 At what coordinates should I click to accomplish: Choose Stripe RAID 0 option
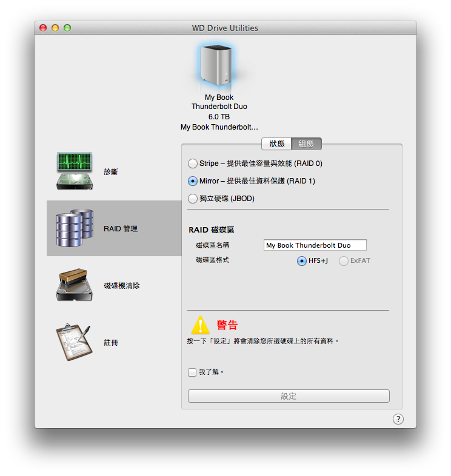(193, 164)
